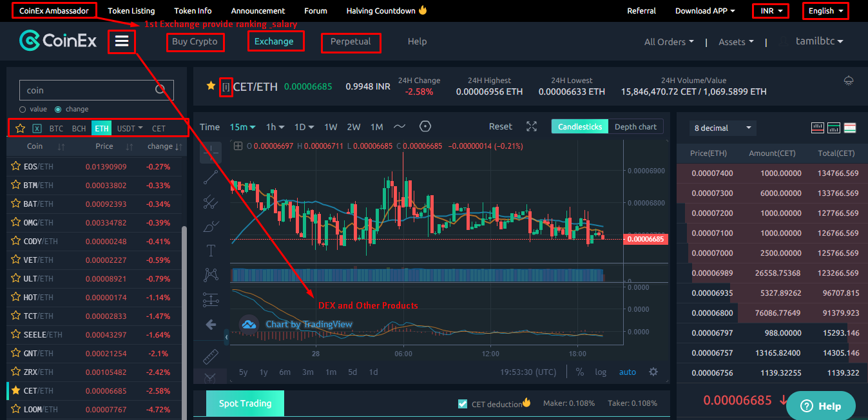The width and height of the screenshot is (868, 420).
Task: Select the BTC market tab
Action: 56,128
